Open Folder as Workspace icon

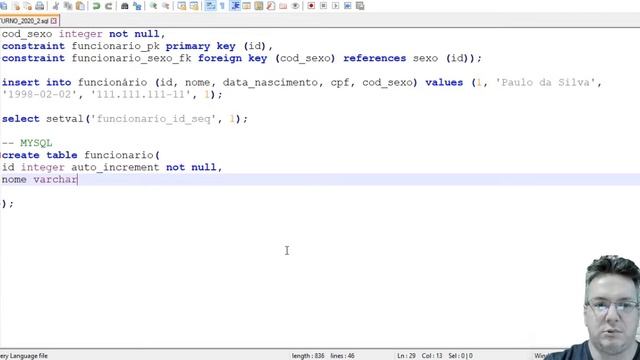pyautogui.click(x=283, y=6)
